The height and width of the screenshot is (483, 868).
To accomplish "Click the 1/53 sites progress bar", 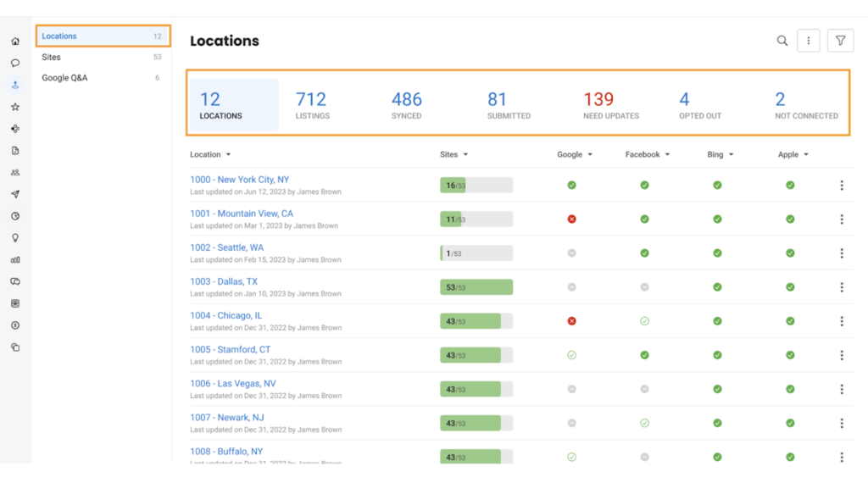I will click(x=476, y=253).
